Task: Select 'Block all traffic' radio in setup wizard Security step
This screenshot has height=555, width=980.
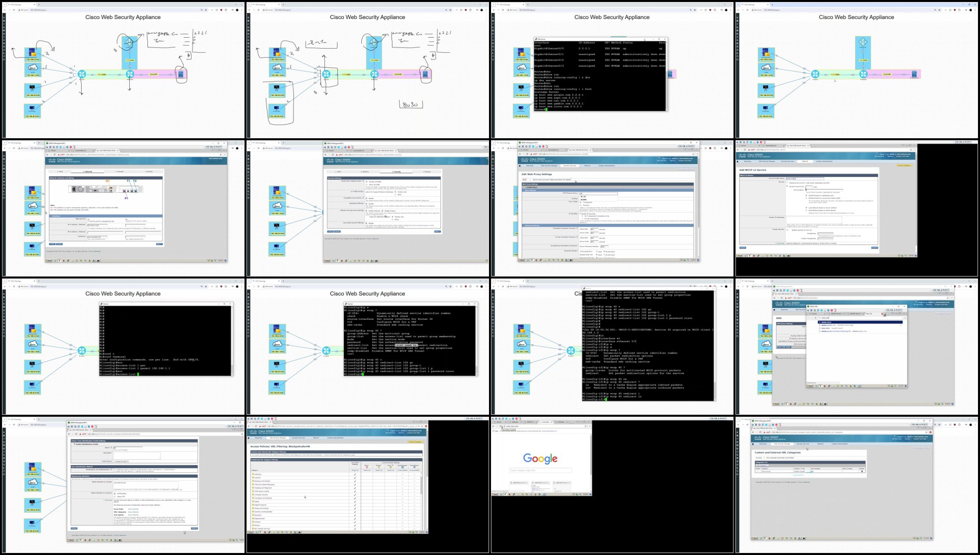Action: tap(367, 185)
